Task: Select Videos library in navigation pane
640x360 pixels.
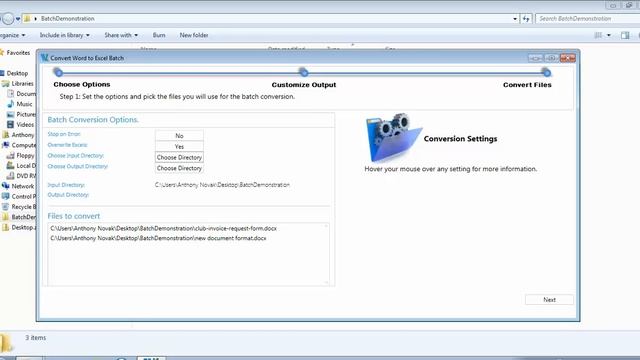Action: [x=25, y=124]
